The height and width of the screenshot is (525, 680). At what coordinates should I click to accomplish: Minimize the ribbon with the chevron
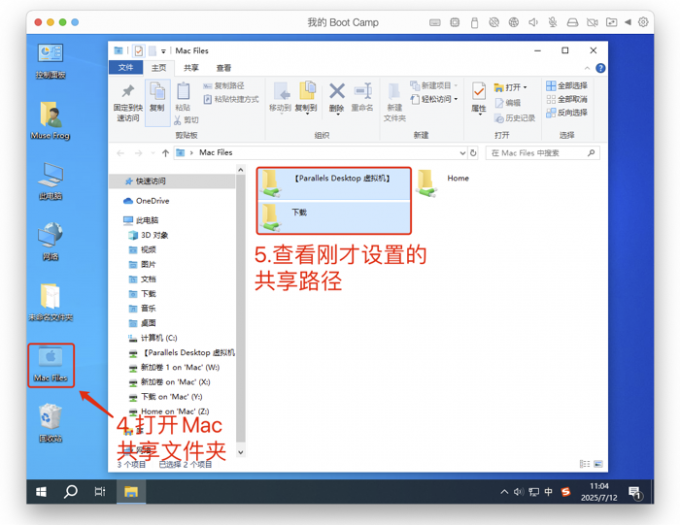[x=587, y=68]
